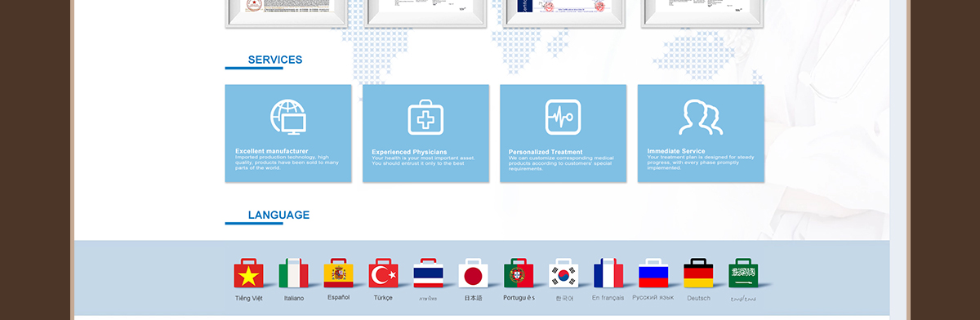Screen dimensions: 980x320
Task: Select the Turkish flag icon
Action: coord(384,273)
